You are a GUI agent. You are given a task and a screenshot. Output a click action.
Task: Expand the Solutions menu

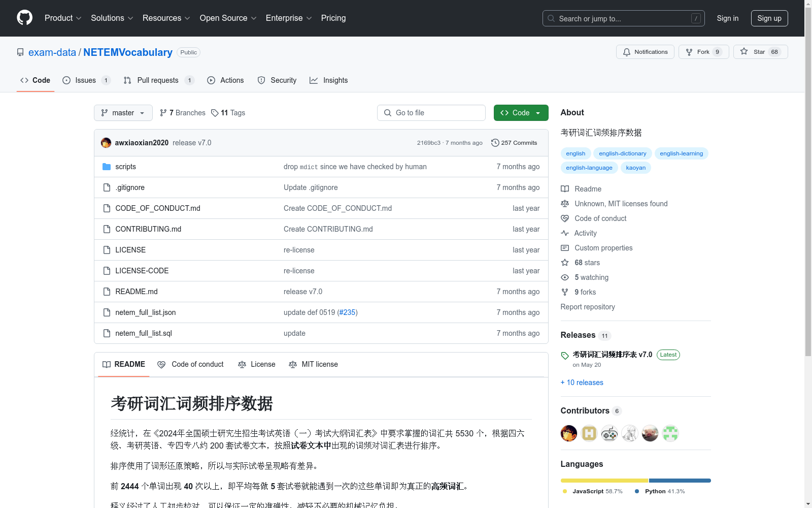(112, 18)
